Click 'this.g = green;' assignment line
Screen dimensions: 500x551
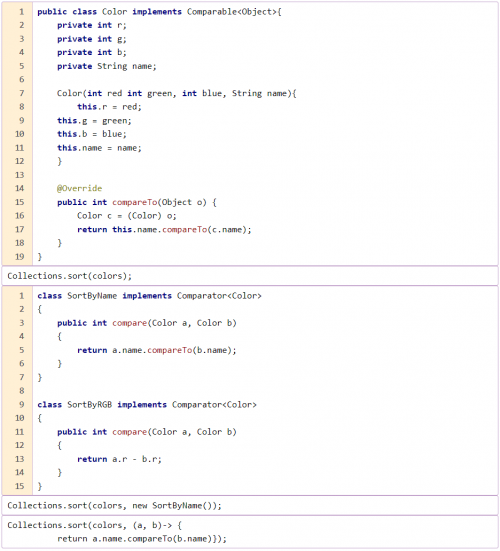[x=94, y=121]
